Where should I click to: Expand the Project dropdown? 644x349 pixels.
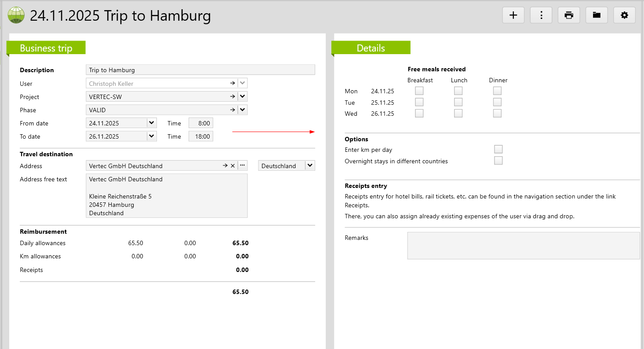[x=243, y=97]
